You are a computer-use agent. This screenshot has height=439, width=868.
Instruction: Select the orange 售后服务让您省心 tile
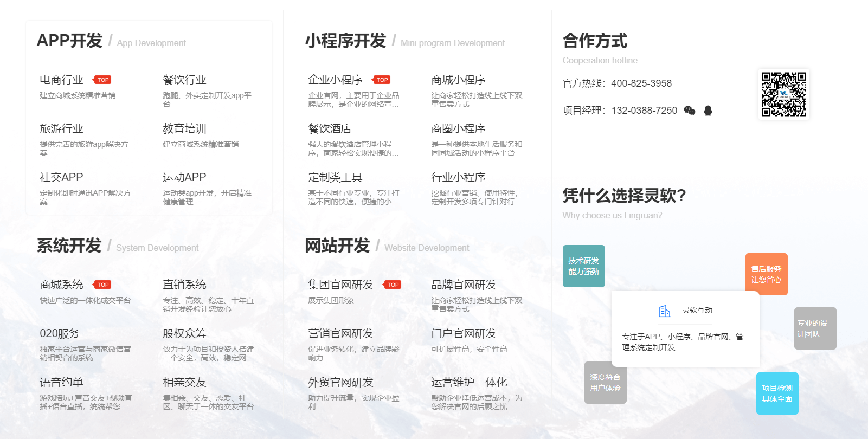point(766,274)
